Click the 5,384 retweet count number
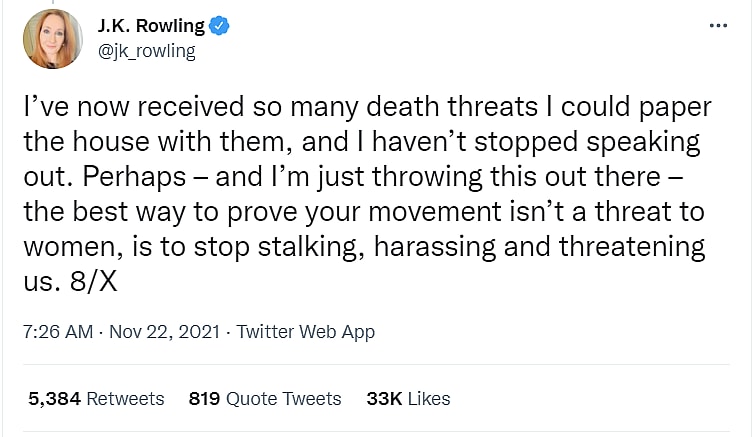The height and width of the screenshot is (437, 755). tap(54, 398)
